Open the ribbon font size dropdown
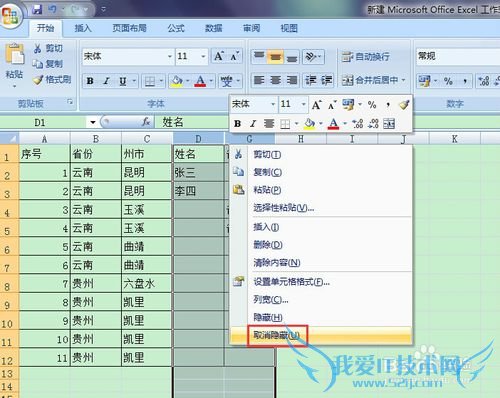The height and width of the screenshot is (398, 500). [x=203, y=56]
